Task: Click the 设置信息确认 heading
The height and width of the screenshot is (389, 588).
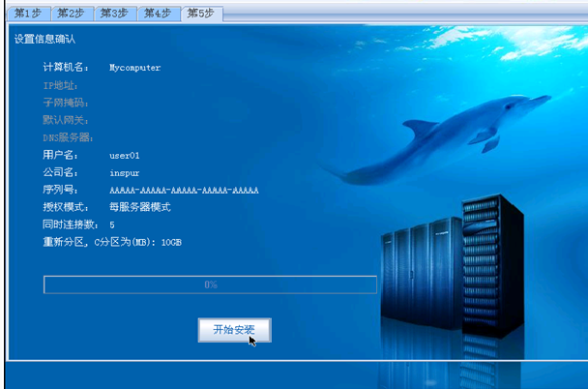Action: coord(44,40)
